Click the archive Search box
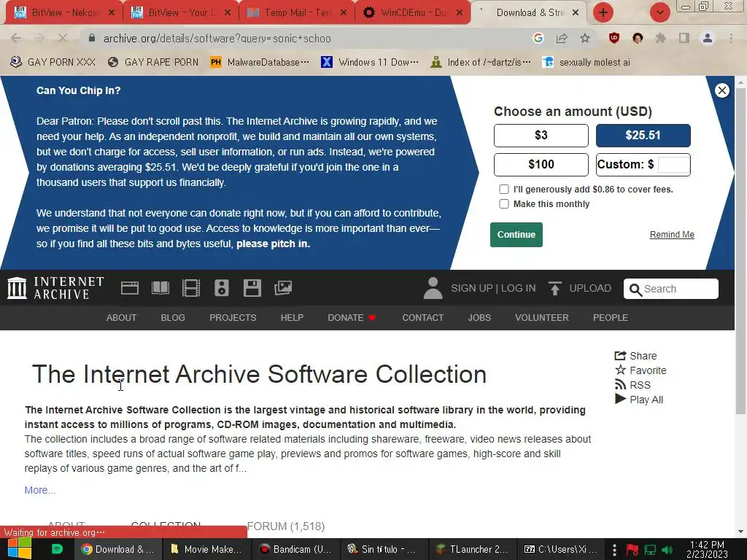The height and width of the screenshot is (560, 747). [x=671, y=289]
